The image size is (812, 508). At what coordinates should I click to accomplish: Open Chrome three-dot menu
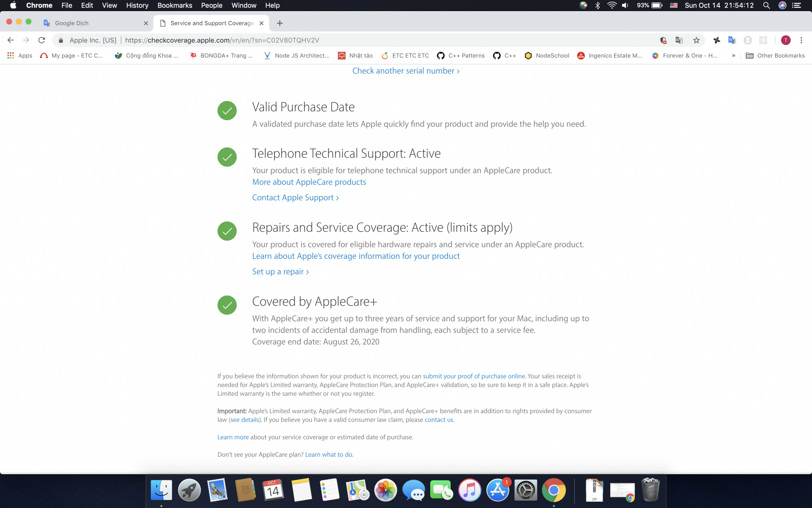point(801,40)
